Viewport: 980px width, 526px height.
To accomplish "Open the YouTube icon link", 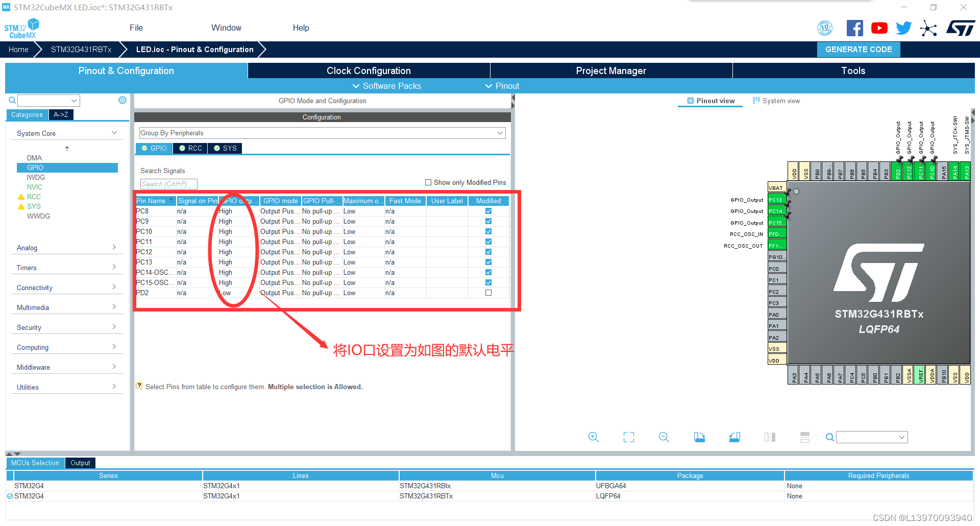I will tap(879, 28).
